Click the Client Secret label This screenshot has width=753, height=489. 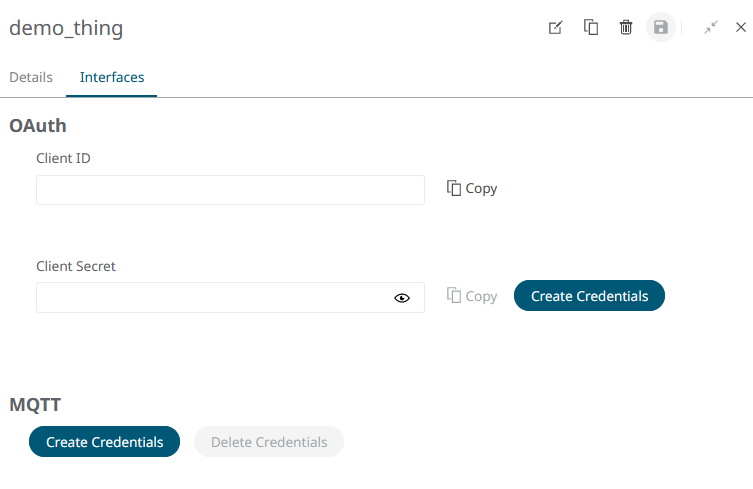[76, 266]
